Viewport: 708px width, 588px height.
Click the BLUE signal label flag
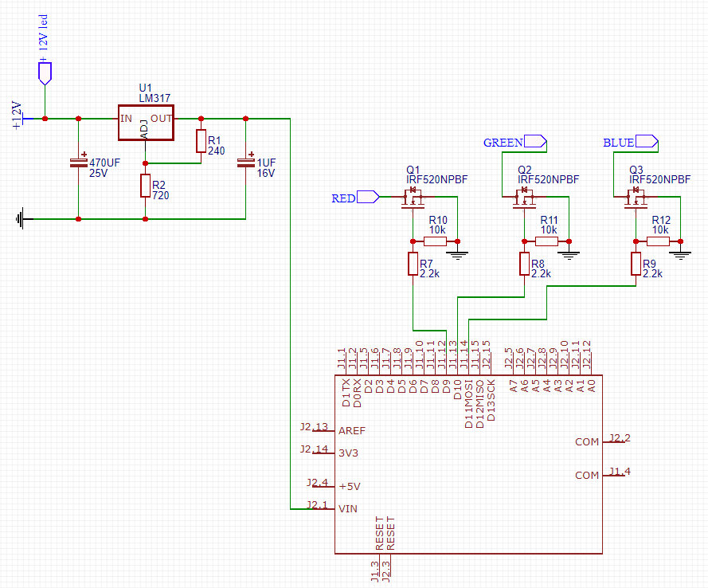point(648,143)
